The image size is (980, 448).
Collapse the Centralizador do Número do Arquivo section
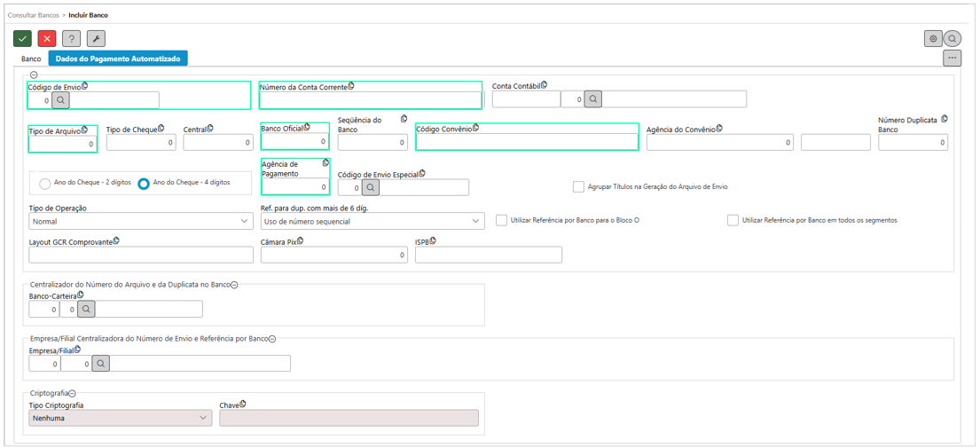point(234,285)
